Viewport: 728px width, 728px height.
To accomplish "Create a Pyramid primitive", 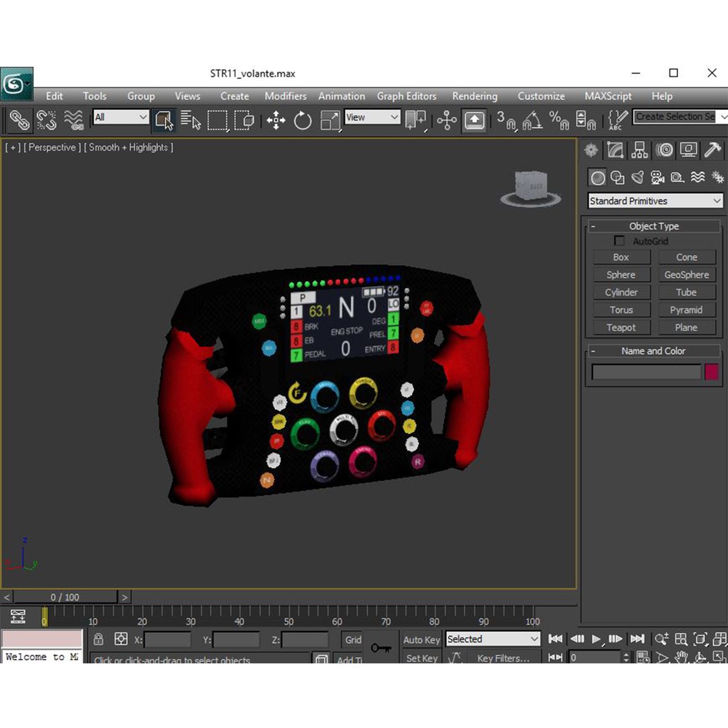I will click(x=687, y=310).
